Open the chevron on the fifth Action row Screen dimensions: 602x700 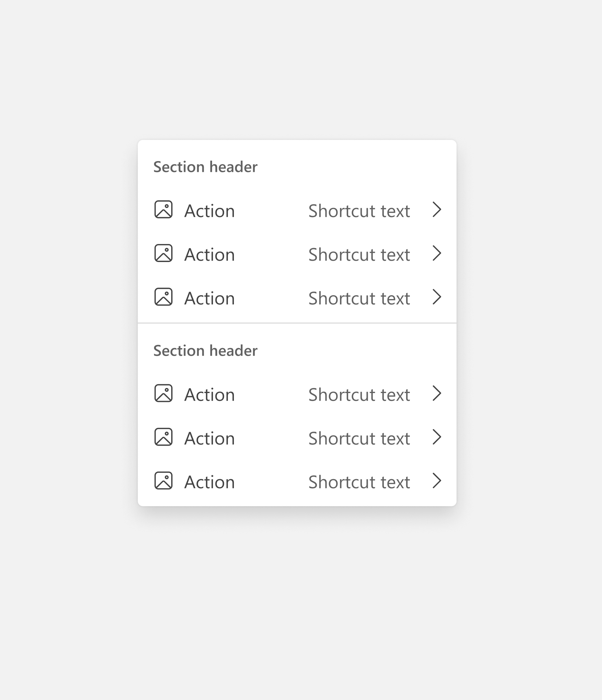(437, 437)
